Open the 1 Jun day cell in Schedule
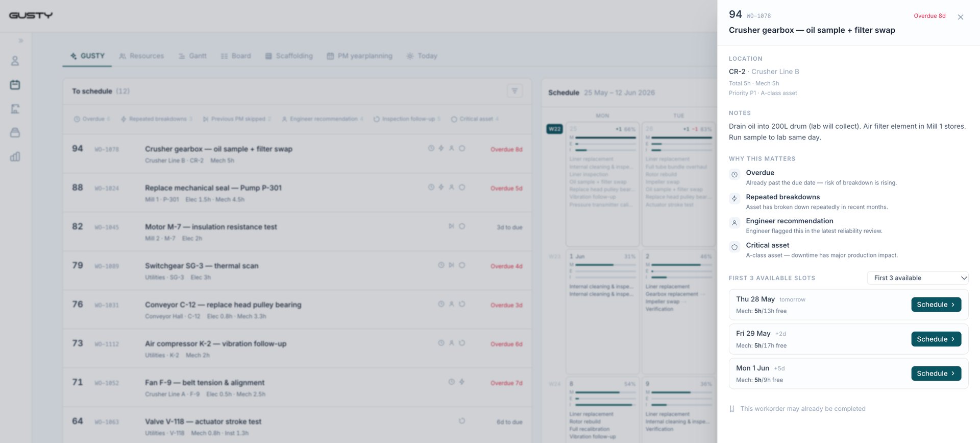The image size is (980, 443). tap(602, 312)
